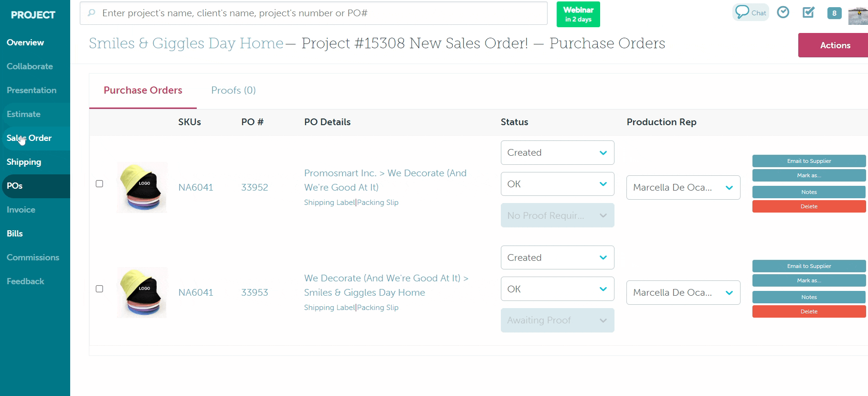868x396 pixels.
Task: Expand the OK dropdown for PO 33953
Action: pos(557,289)
